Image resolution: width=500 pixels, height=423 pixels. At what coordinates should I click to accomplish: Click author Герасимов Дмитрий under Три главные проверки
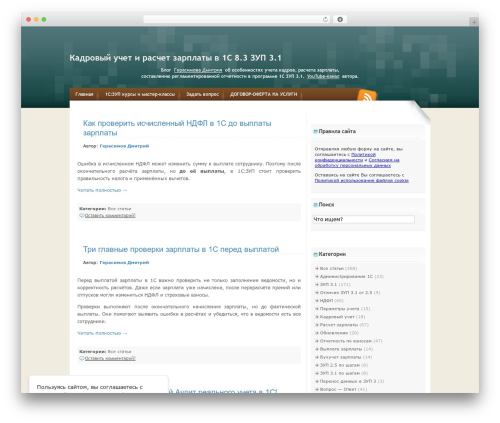124,263
